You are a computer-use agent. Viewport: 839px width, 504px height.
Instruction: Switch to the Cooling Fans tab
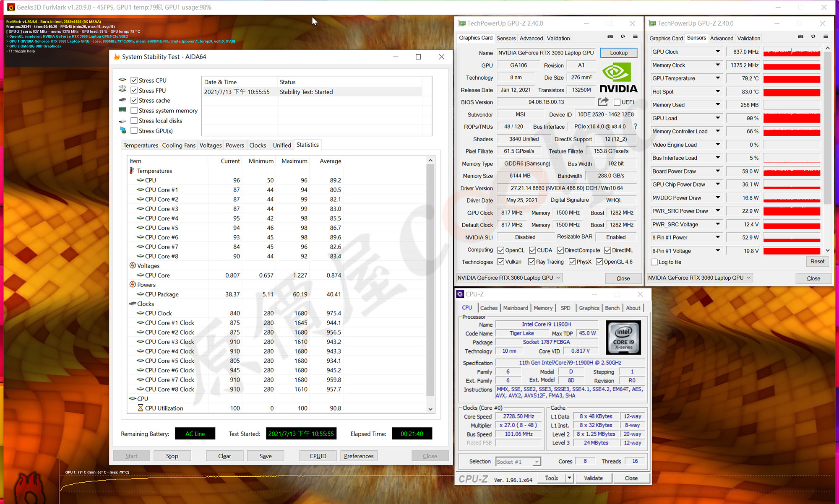(x=179, y=145)
